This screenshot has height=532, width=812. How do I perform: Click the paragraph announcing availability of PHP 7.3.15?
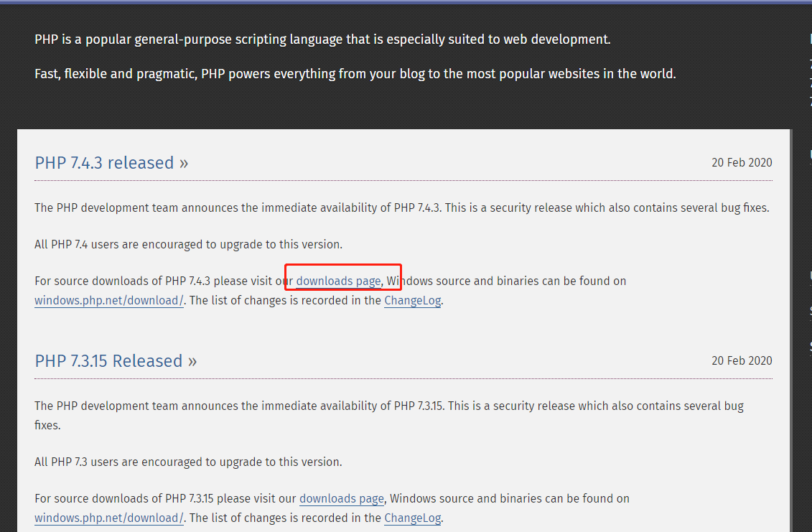click(389, 416)
